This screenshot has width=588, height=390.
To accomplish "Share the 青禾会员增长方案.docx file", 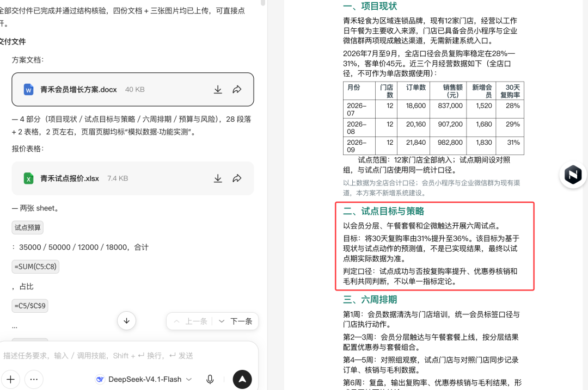I will (x=237, y=90).
